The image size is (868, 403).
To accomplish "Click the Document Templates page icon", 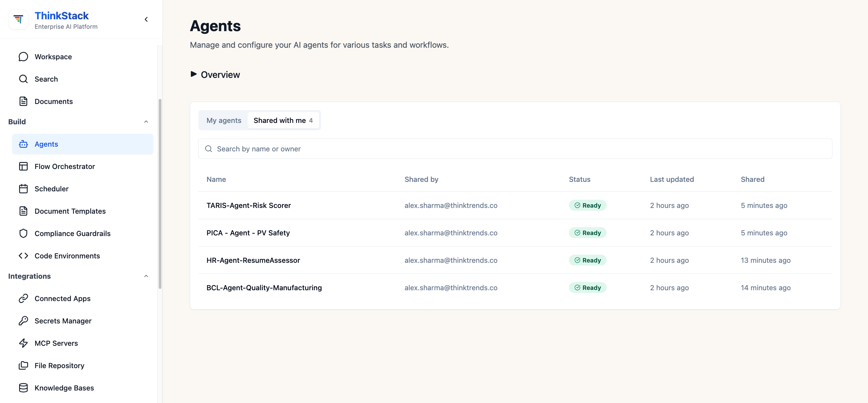I will (23, 211).
